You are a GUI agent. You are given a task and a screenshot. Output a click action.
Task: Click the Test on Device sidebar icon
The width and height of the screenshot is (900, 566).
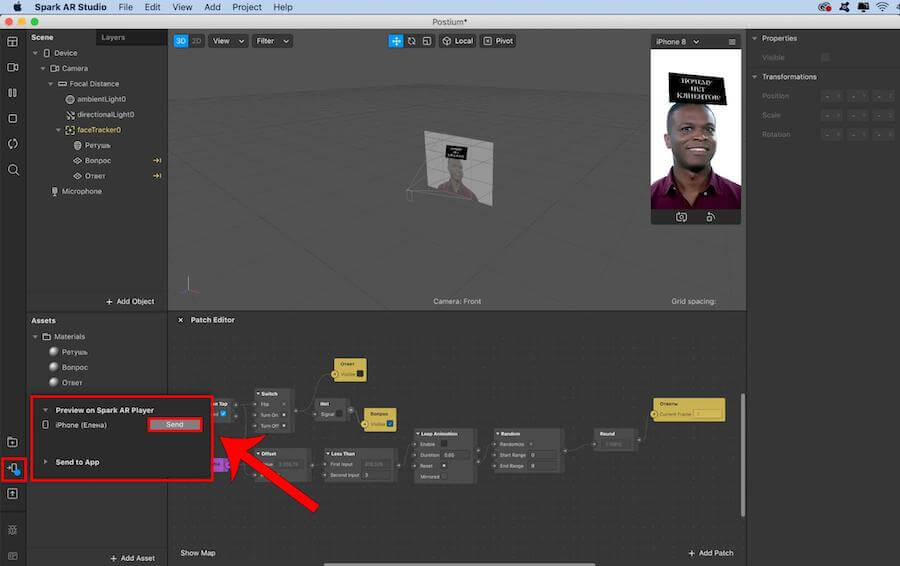13,468
